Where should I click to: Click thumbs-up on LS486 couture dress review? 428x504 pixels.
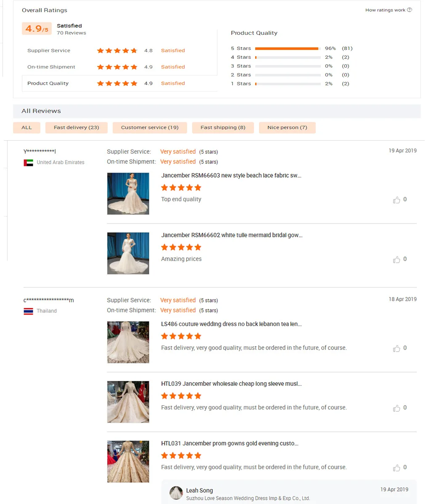pyautogui.click(x=396, y=349)
